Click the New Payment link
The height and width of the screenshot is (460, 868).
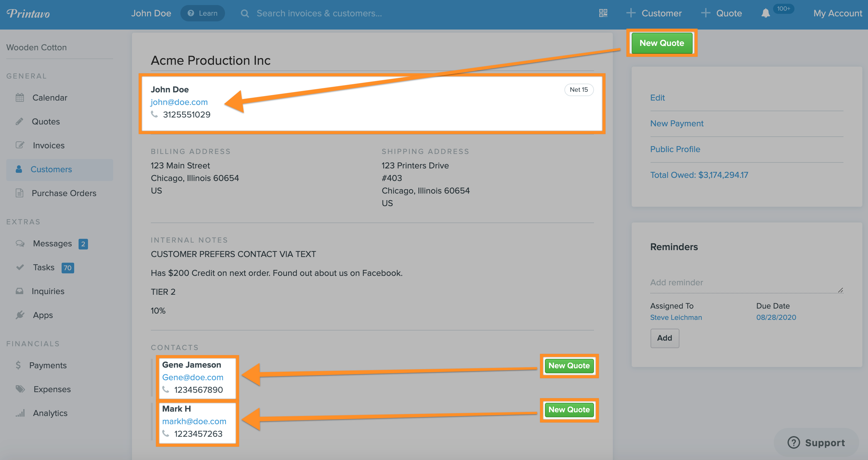[677, 124]
